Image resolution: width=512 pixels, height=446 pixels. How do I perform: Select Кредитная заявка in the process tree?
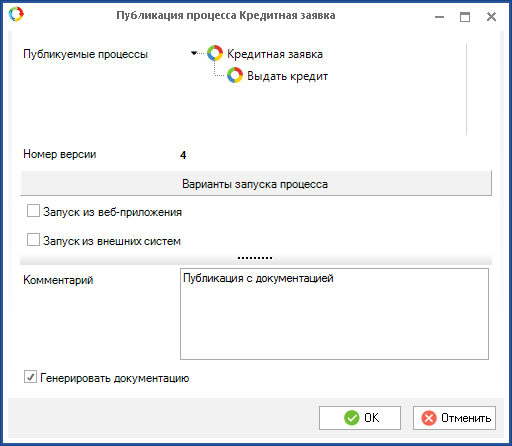tap(275, 54)
